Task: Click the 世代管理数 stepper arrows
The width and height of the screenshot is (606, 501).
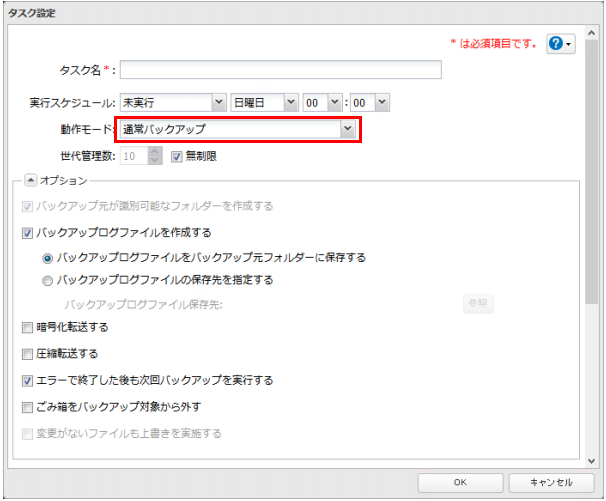Action: click(154, 156)
